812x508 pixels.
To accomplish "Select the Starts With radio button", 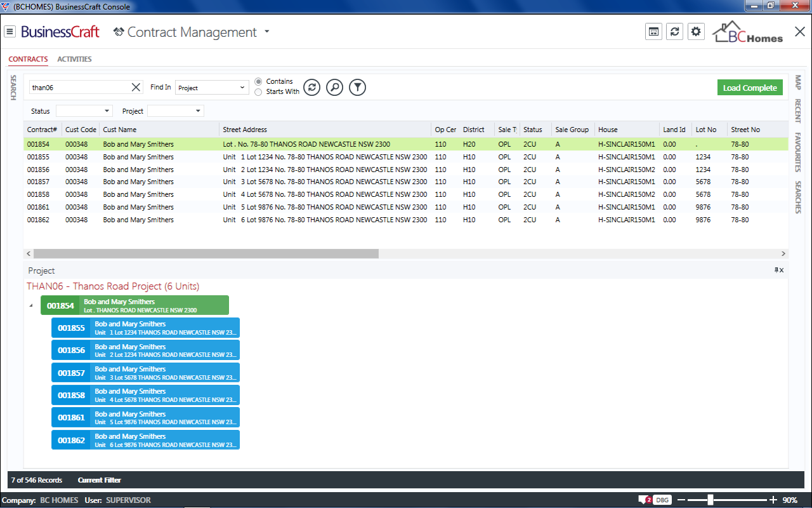I will [x=258, y=91].
